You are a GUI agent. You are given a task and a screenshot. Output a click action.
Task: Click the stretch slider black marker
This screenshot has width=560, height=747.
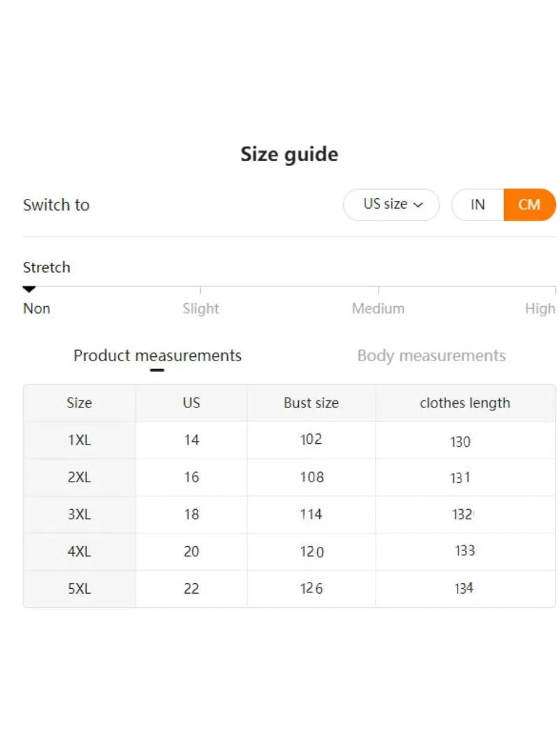[x=29, y=288]
